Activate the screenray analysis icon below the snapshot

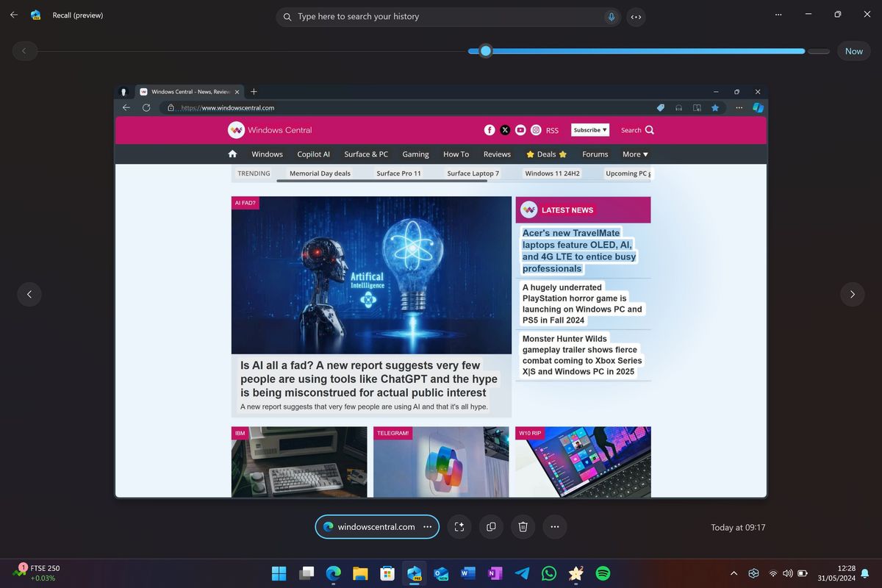pos(459,527)
